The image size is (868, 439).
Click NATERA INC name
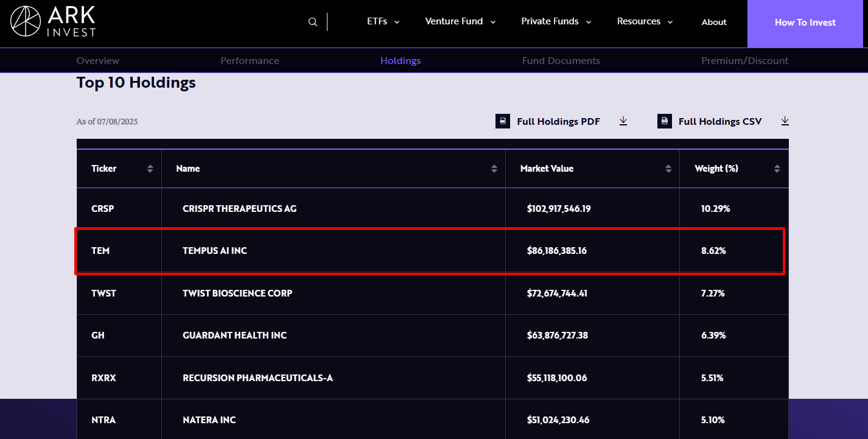tap(209, 420)
